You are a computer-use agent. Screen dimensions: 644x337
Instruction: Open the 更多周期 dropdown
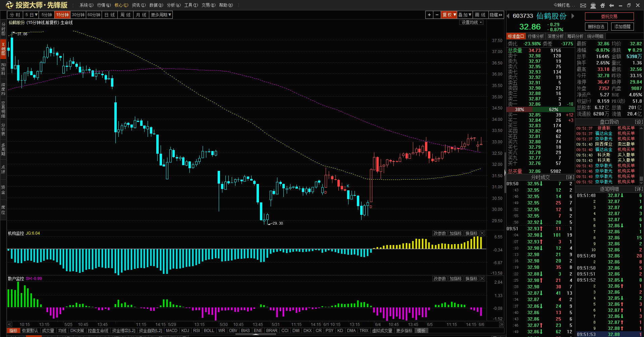(161, 15)
